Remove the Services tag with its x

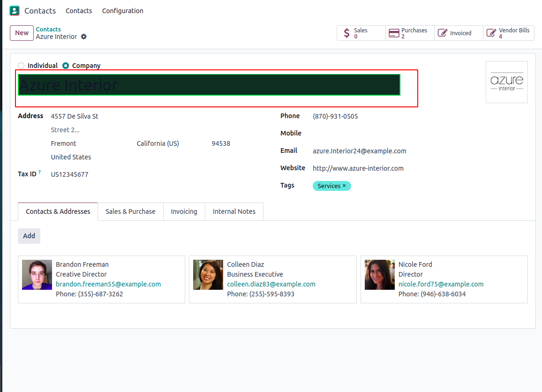tap(344, 186)
